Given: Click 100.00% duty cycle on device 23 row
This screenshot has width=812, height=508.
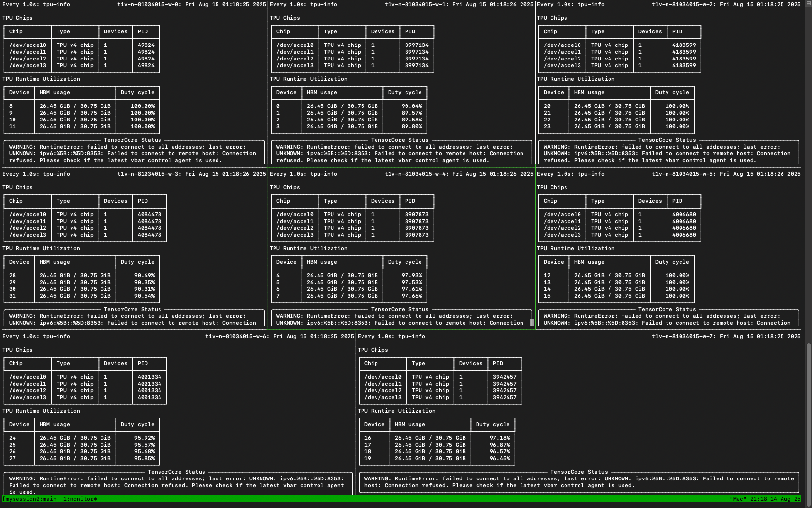Looking at the screenshot, I should (677, 126).
